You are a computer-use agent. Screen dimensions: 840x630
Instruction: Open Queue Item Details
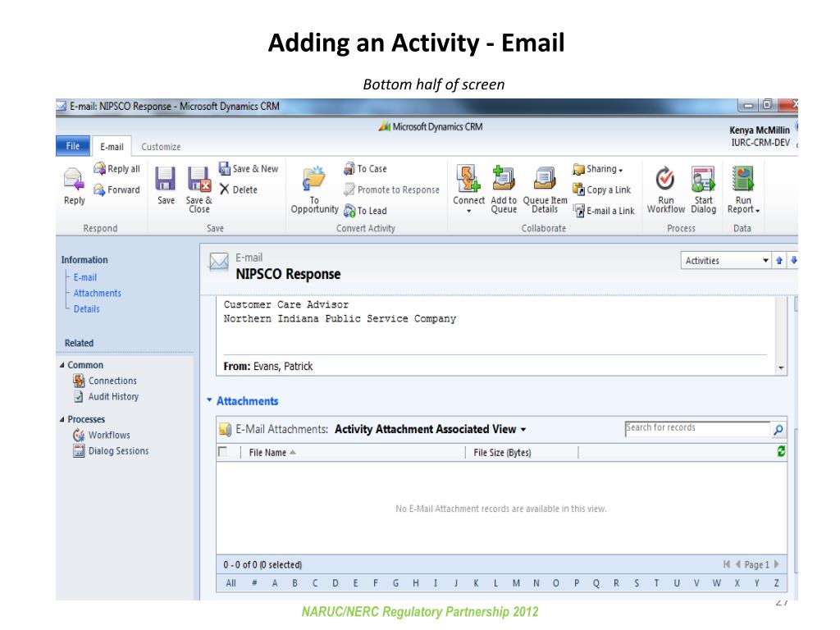point(545,189)
